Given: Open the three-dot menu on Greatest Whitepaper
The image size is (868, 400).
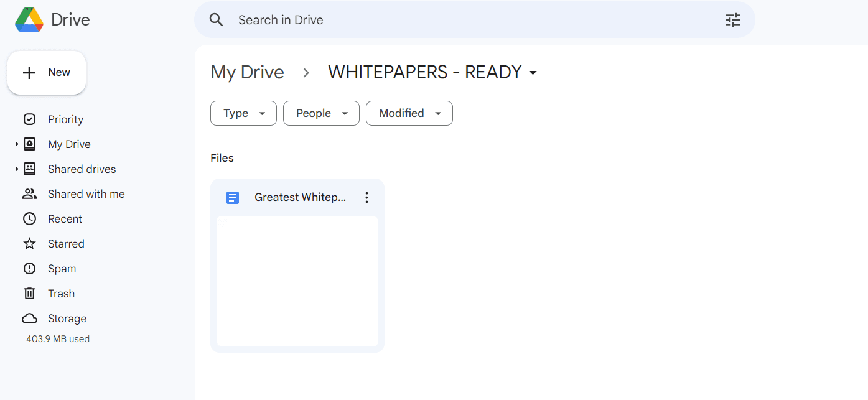Looking at the screenshot, I should (x=366, y=197).
